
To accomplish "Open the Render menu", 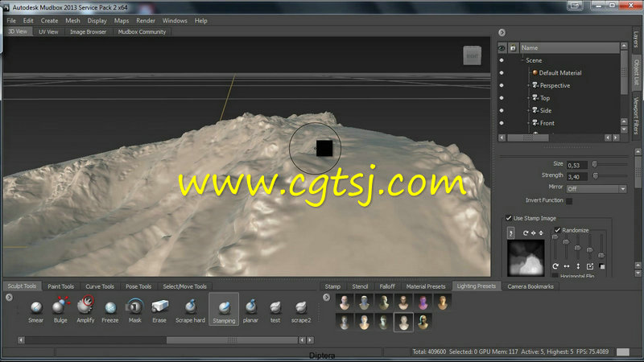I will click(146, 21).
